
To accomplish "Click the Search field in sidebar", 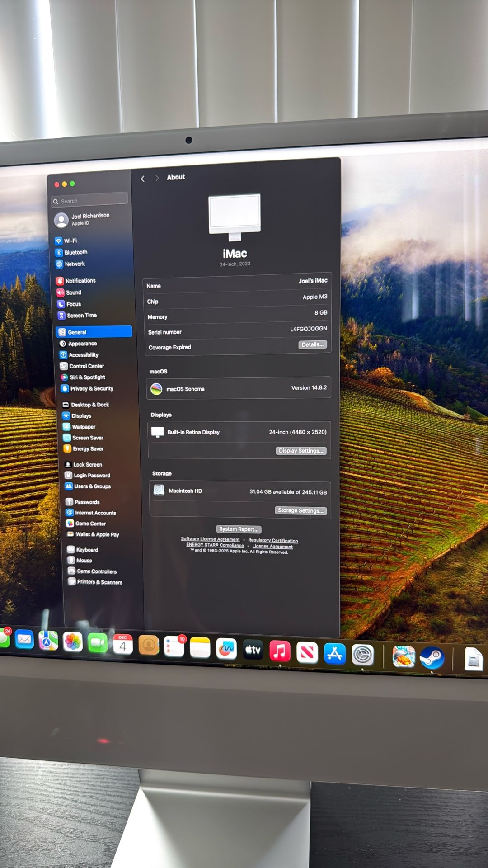I will tap(90, 200).
